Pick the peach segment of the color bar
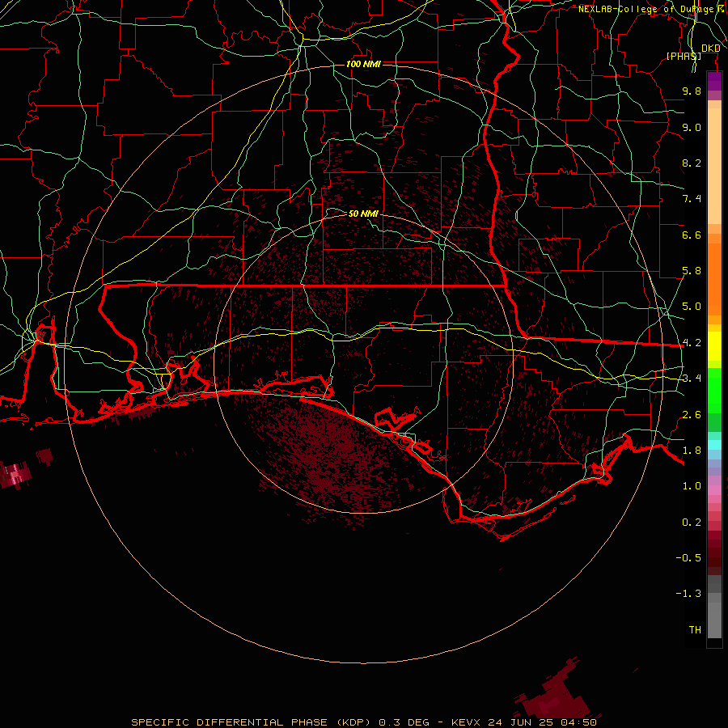This screenshot has width=728, height=728. (714, 167)
